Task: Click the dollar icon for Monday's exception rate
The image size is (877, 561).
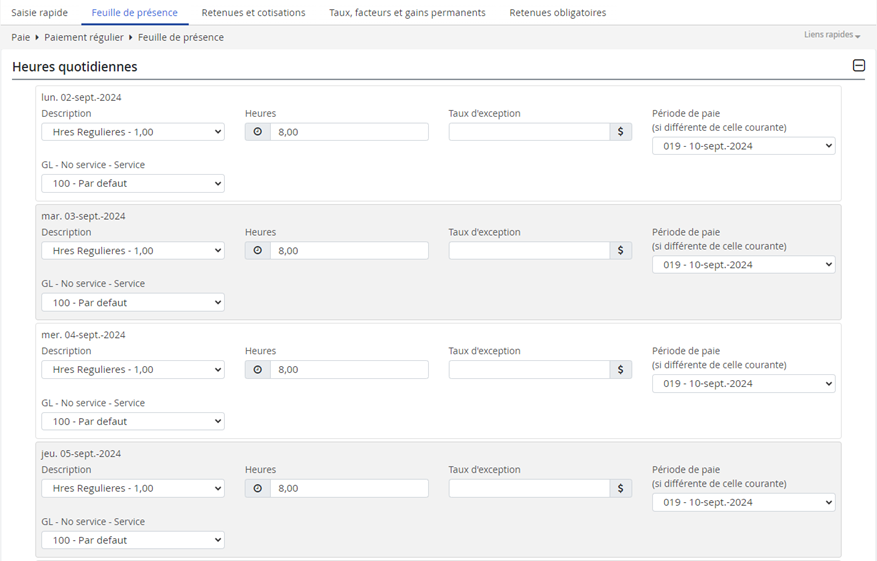Action: coord(620,132)
